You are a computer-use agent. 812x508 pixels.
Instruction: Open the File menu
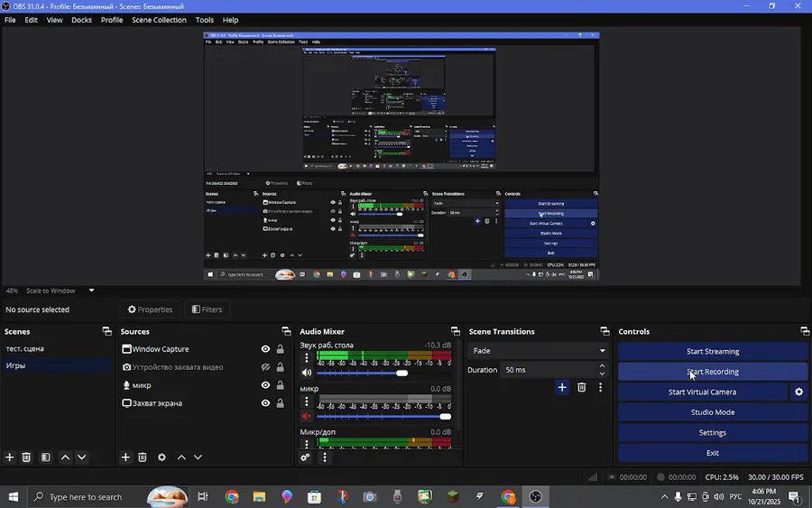[x=10, y=20]
